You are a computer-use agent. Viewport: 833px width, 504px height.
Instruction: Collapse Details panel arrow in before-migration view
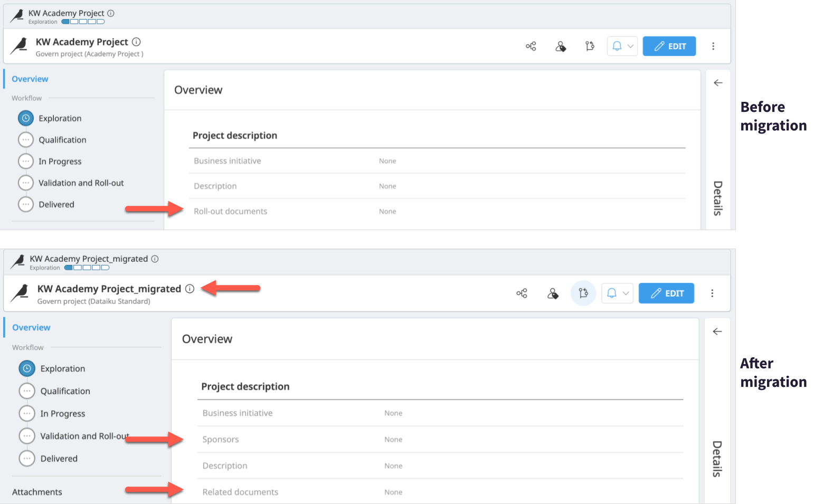click(x=718, y=83)
